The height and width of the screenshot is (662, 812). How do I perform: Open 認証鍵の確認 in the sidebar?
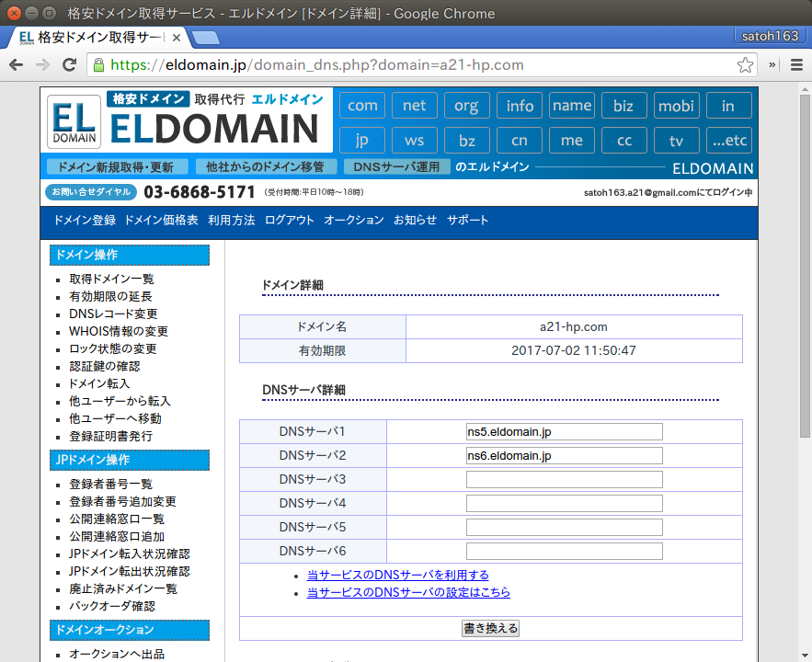click(x=105, y=367)
